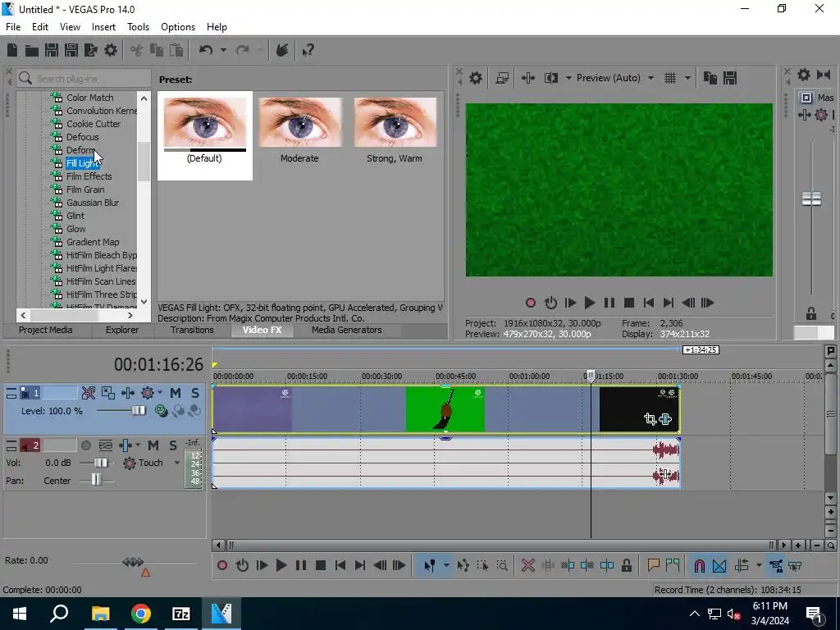The image size is (840, 630).
Task: Stop playback in the timeline transport bar
Action: 321,565
